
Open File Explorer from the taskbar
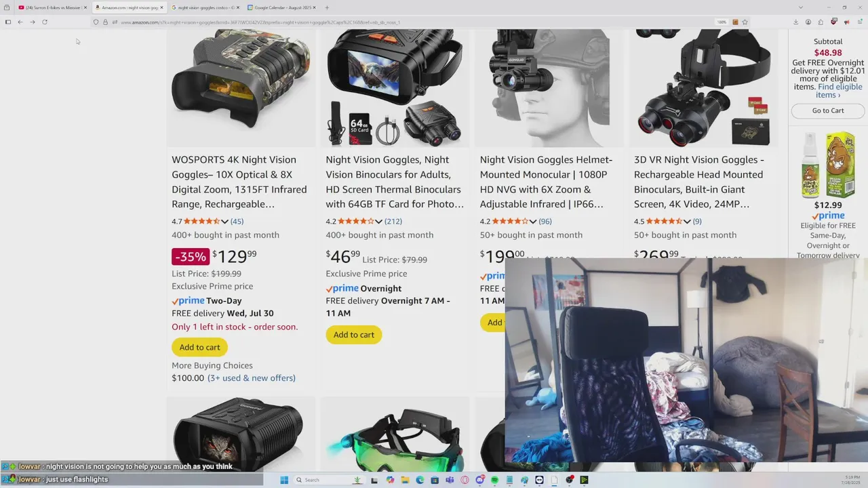pyautogui.click(x=405, y=480)
